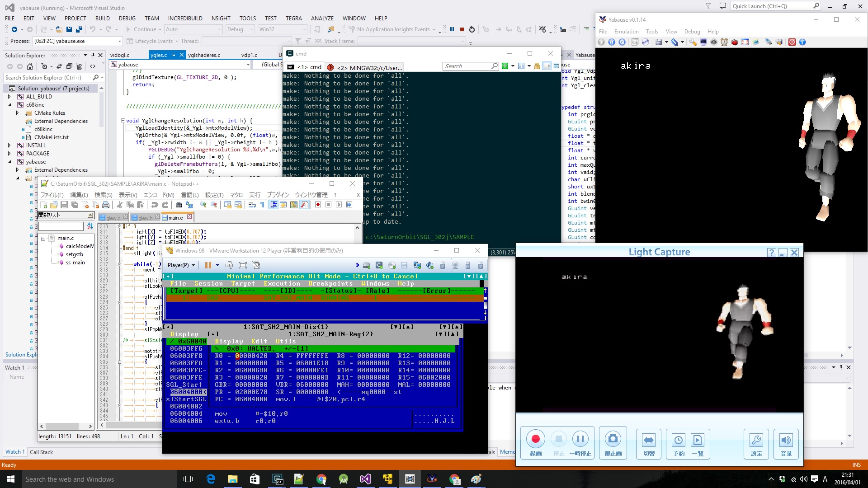Open Yabause settings wrench icon

pyautogui.click(x=693, y=42)
